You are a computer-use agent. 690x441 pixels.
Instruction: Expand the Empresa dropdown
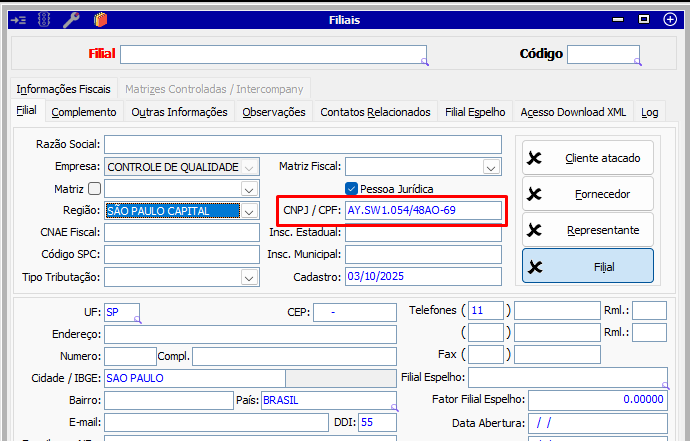[x=249, y=167]
